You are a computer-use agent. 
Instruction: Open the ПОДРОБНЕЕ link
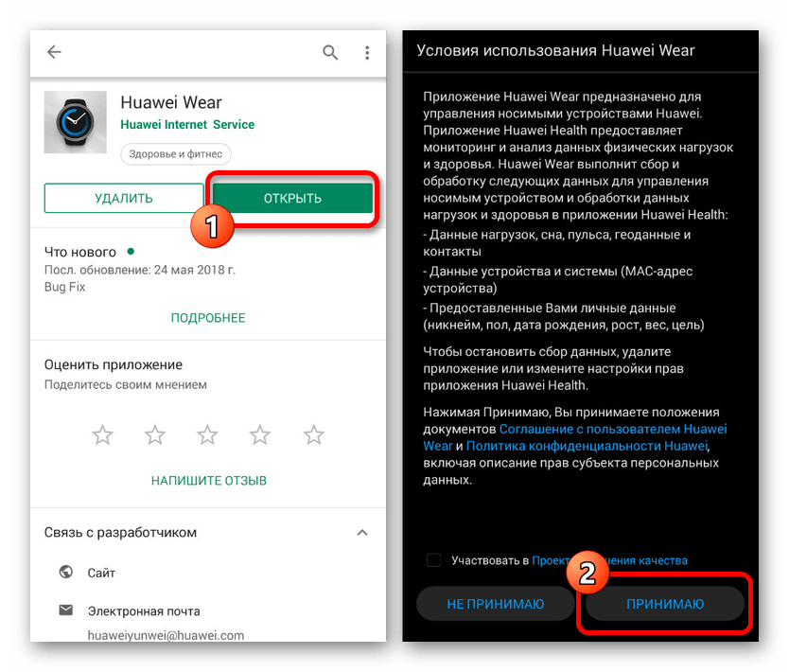(208, 318)
